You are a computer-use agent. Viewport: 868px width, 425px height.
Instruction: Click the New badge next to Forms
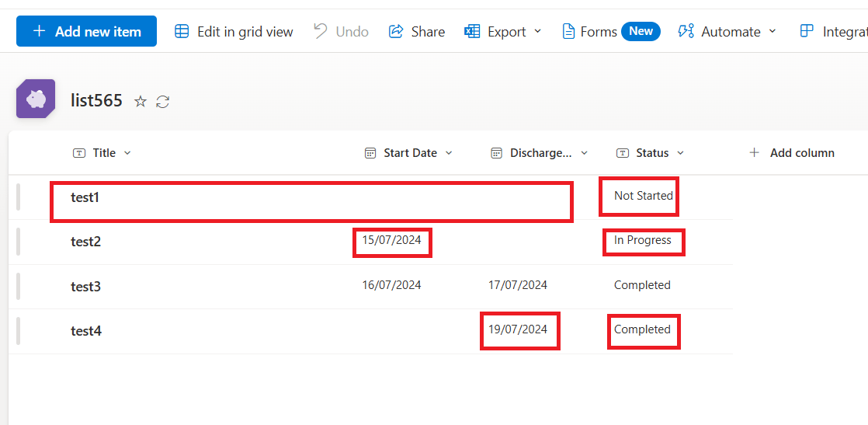641,31
